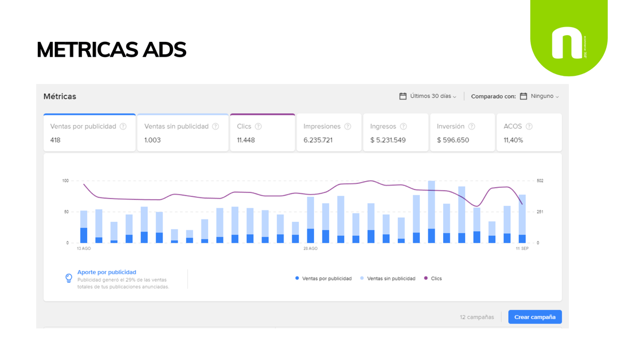
Task: Click help icon beside Ventas sin publicidad
Action: coord(216,126)
